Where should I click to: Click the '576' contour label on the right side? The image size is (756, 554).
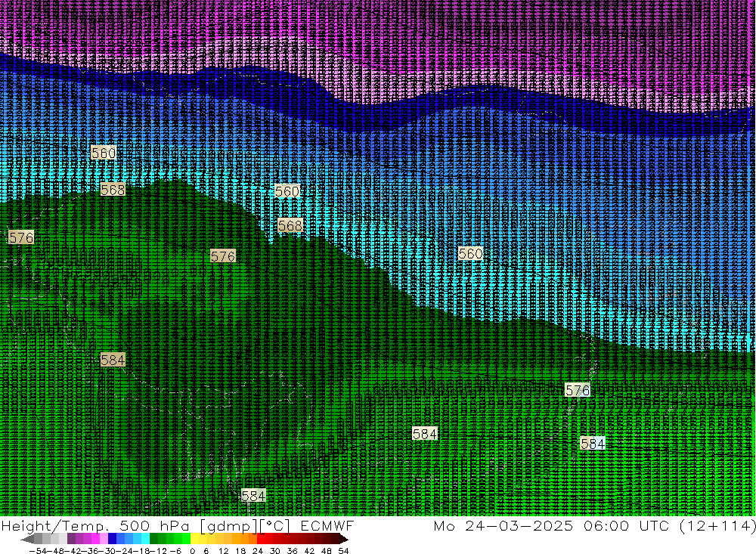(x=577, y=390)
